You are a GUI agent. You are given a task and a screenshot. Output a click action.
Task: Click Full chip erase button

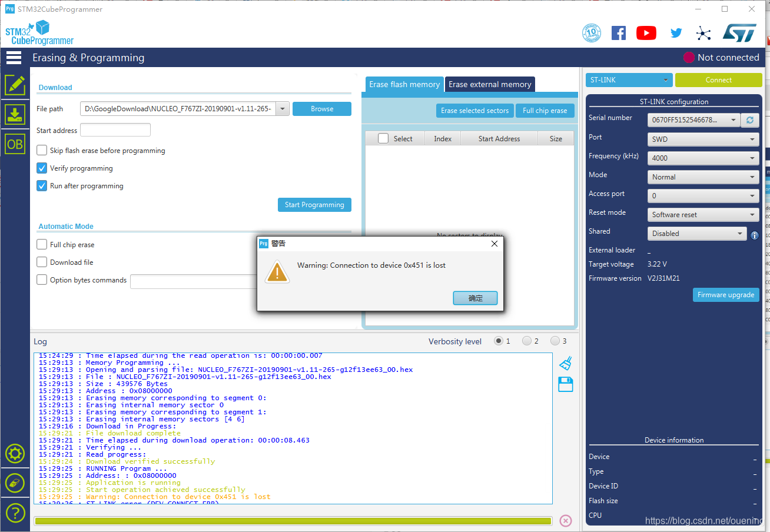click(545, 111)
